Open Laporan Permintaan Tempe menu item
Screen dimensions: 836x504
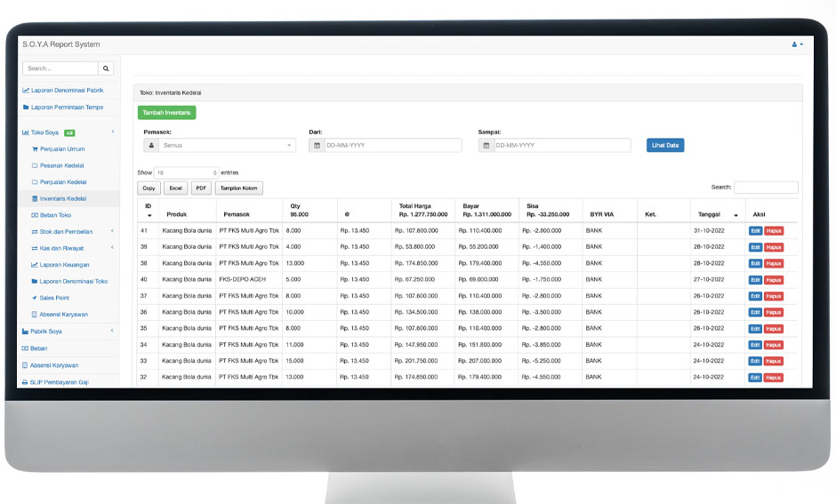68,107
